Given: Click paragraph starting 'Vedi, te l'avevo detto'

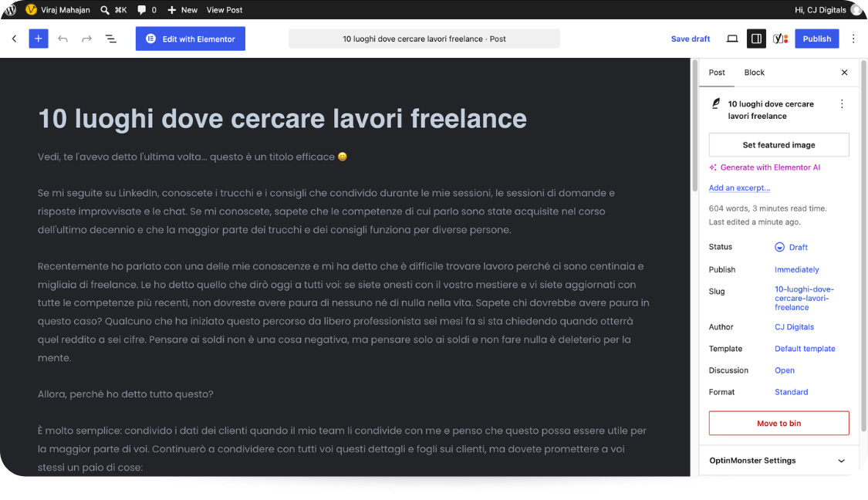Looking at the screenshot, I should coord(192,157).
